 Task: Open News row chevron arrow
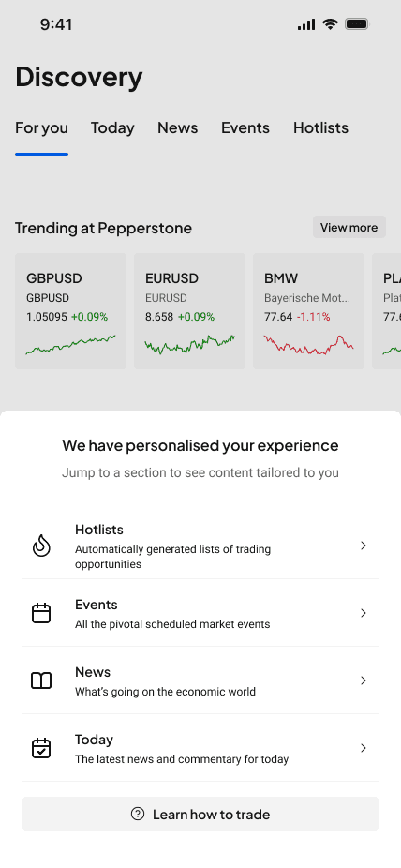[x=364, y=681]
